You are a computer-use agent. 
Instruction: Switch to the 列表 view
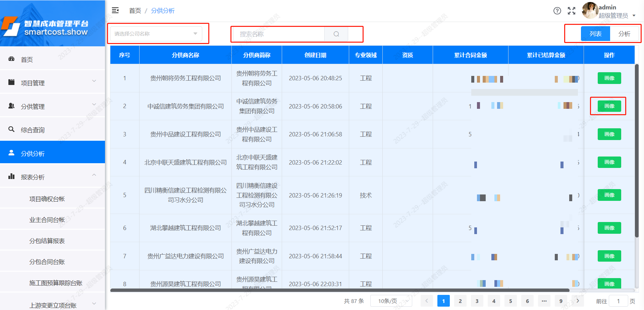(x=595, y=34)
